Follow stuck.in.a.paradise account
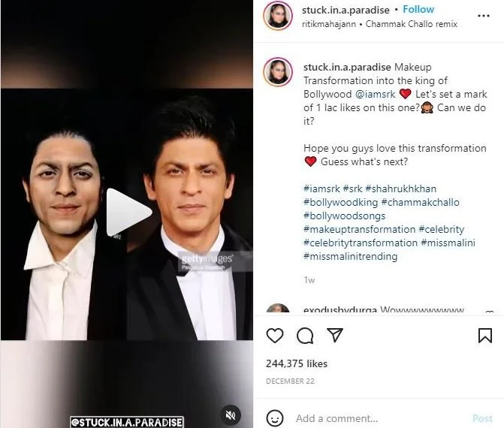Viewport: 504px width, 428px height. tap(418, 10)
